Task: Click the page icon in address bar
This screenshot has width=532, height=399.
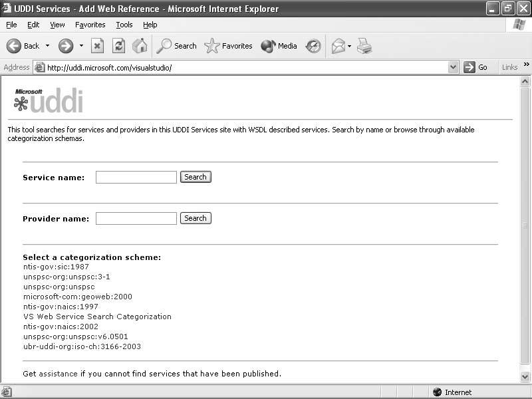Action: click(x=40, y=67)
